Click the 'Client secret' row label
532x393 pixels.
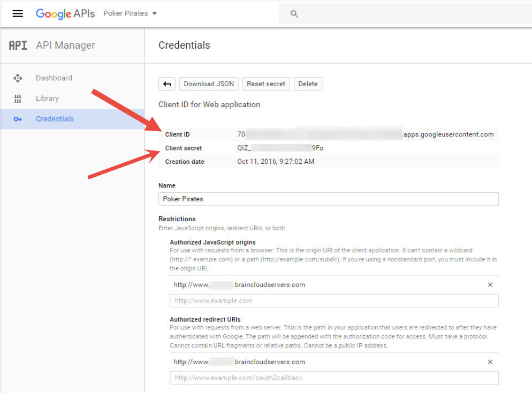click(x=184, y=148)
